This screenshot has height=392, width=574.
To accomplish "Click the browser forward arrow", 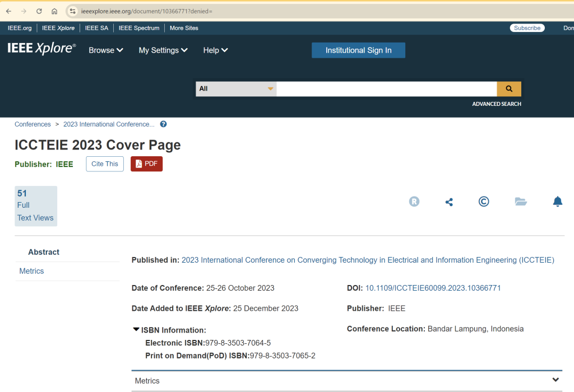I will point(24,11).
